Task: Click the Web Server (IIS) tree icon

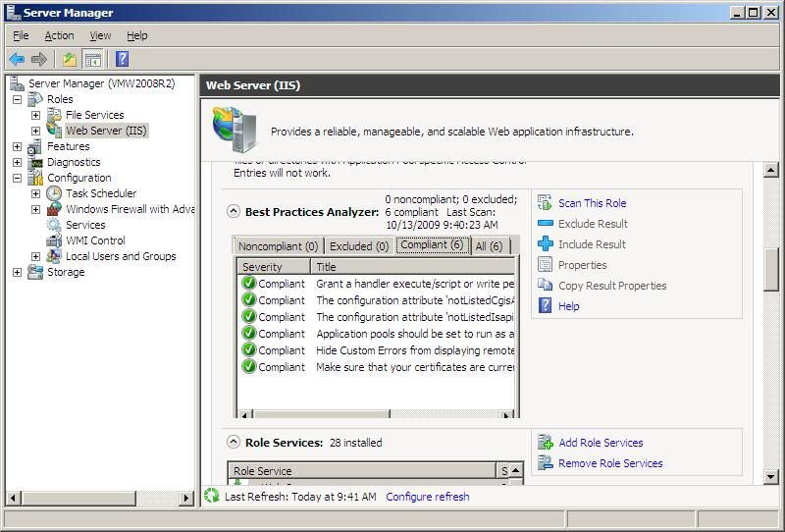Action: [x=54, y=130]
